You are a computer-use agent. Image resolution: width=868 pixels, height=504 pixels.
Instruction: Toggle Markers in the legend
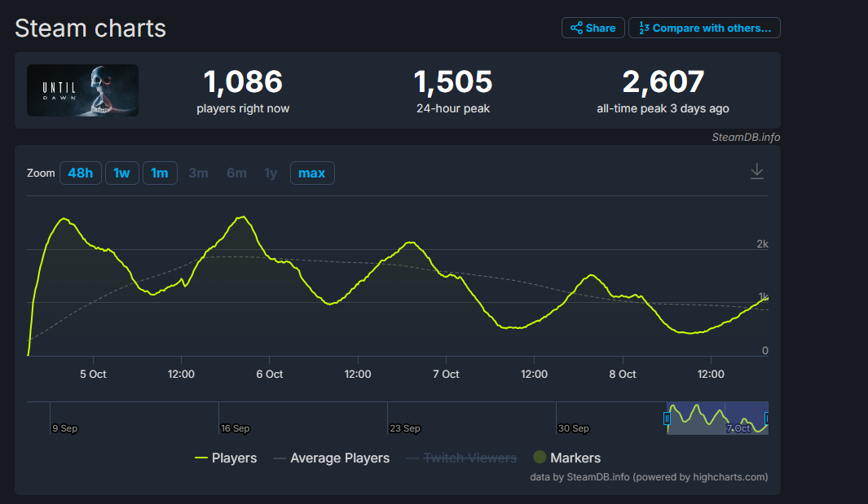pos(567,458)
